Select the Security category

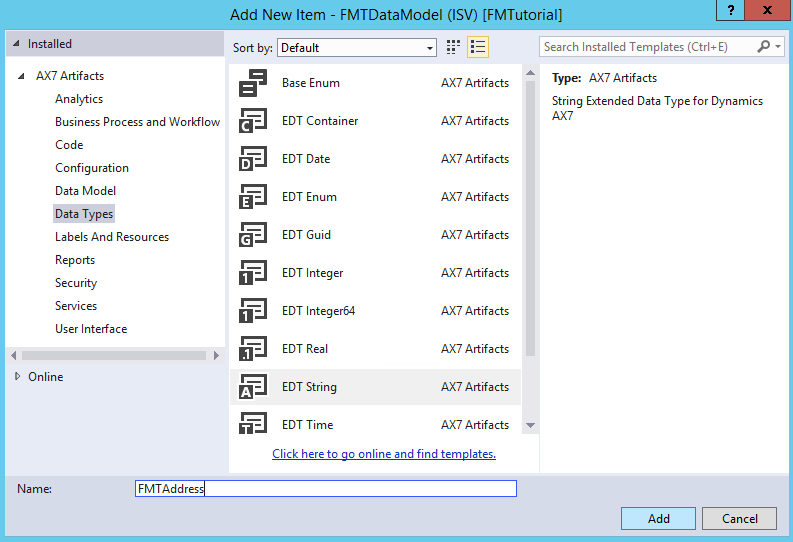[76, 283]
